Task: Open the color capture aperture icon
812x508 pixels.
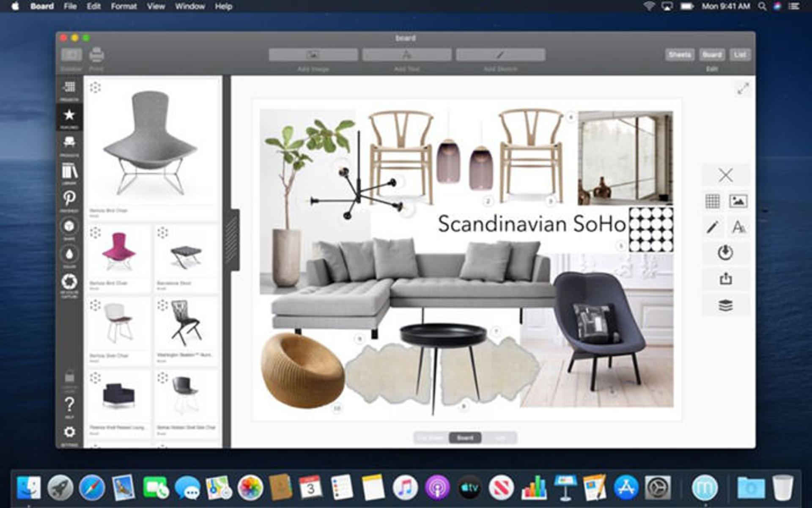Action: [69, 285]
